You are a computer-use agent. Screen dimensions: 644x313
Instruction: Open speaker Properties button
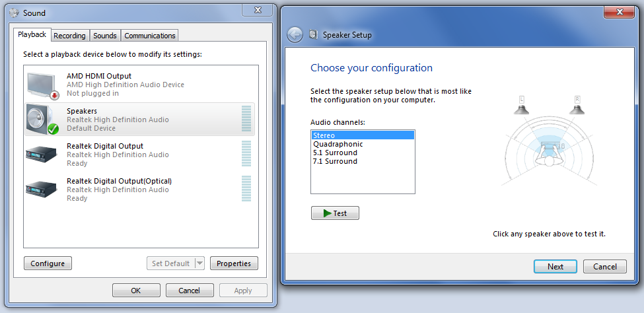pos(234,263)
